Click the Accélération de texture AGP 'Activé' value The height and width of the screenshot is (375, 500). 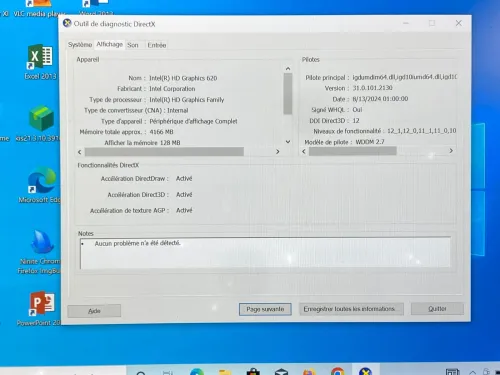[x=184, y=210]
